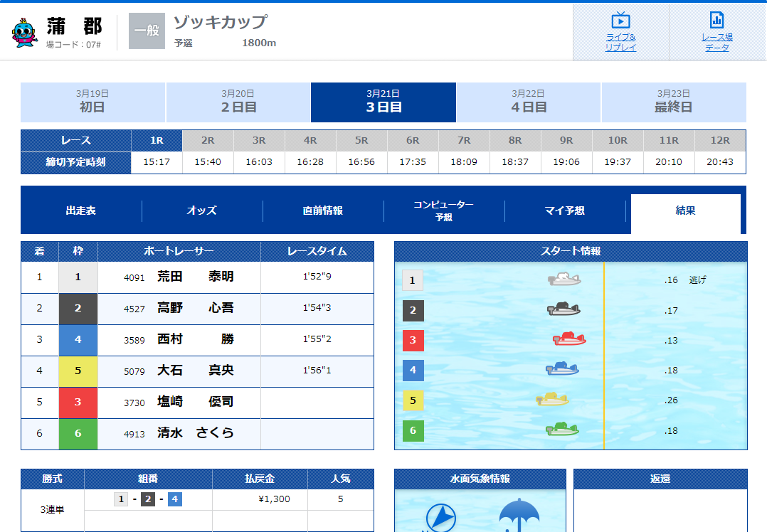Select the 直前情報 tab
Viewport: 767px width, 532px height.
[x=323, y=211]
